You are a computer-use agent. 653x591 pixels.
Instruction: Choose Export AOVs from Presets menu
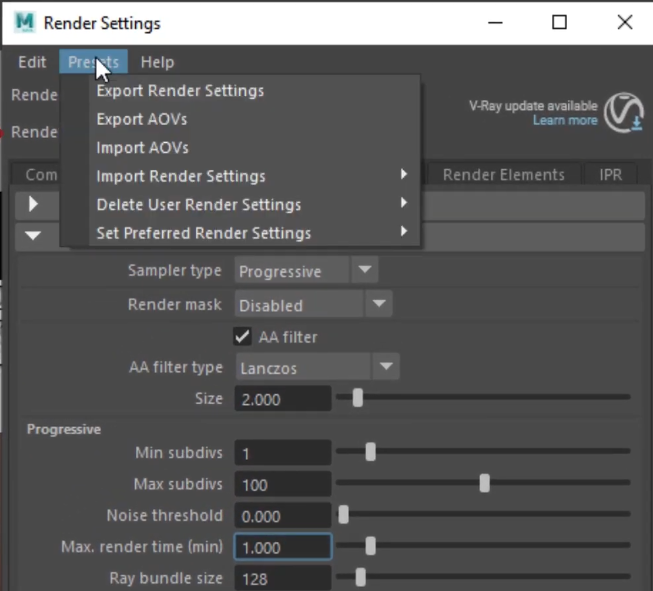pyautogui.click(x=142, y=119)
